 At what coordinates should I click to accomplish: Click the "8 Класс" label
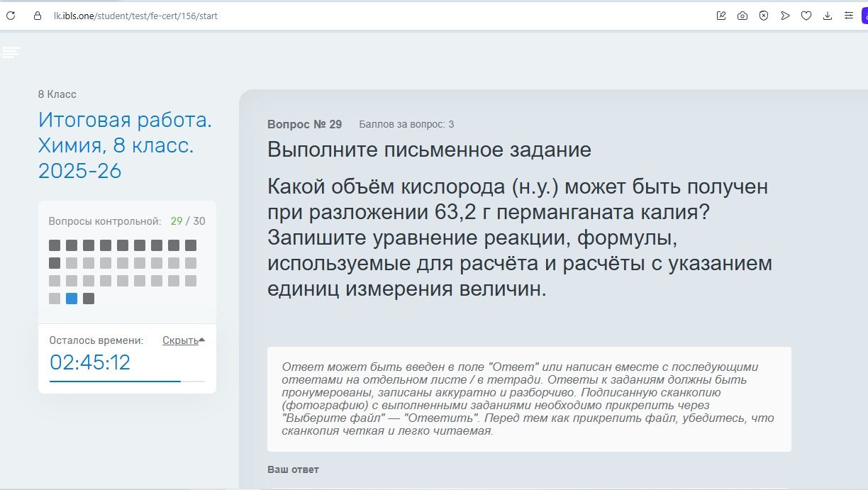pyautogui.click(x=57, y=94)
